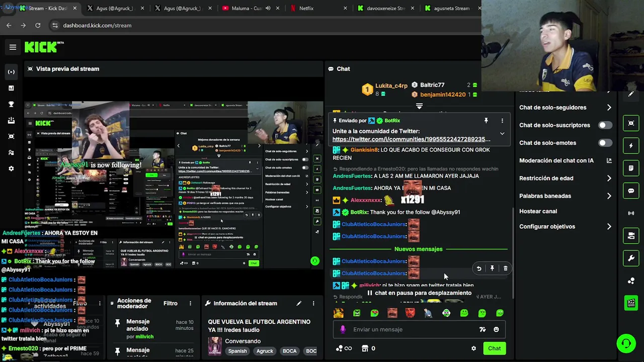This screenshot has height=362, width=644.
Task: Toggle the lightning quick actions widget icon
Action: point(631,146)
